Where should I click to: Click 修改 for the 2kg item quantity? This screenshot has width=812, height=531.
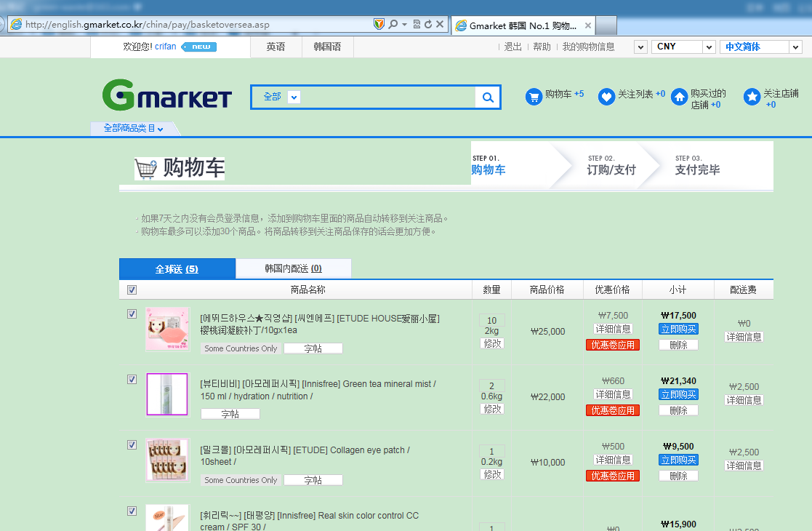492,343
